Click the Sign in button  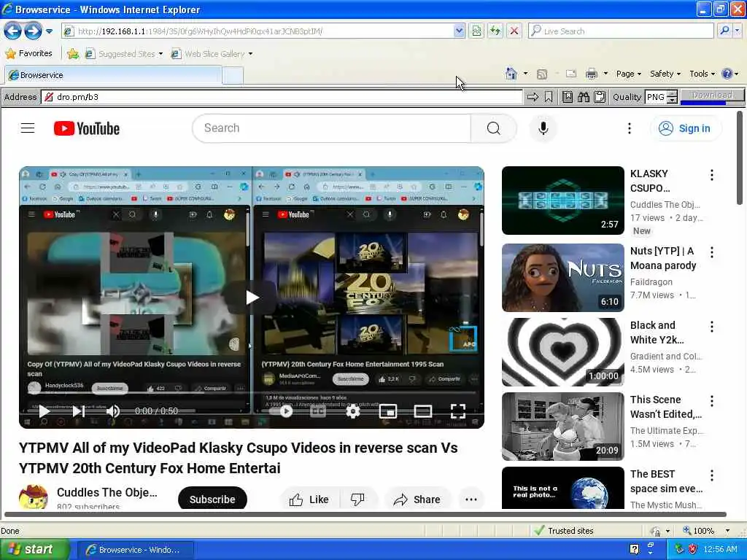(685, 128)
